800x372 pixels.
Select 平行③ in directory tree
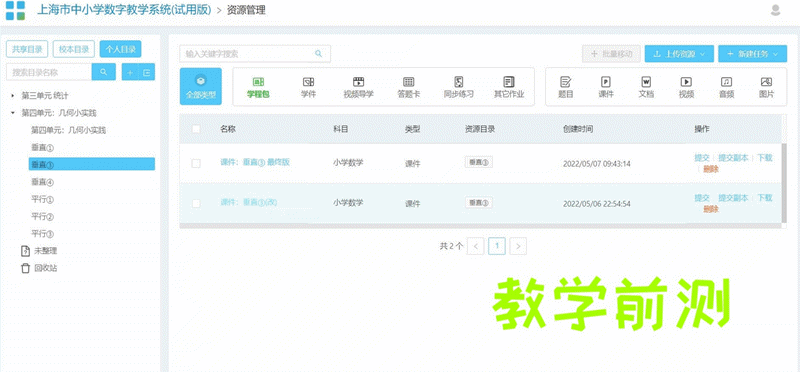[x=42, y=234]
